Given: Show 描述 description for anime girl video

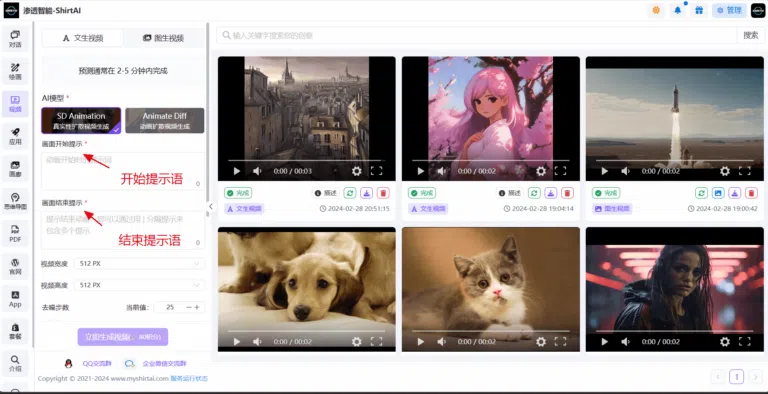Looking at the screenshot, I should 509,193.
